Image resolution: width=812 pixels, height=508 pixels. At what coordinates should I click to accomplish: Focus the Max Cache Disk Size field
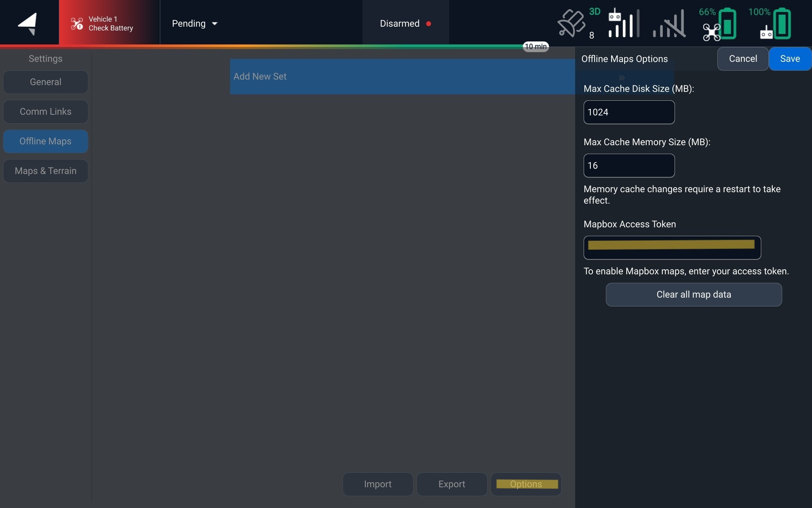(x=629, y=112)
